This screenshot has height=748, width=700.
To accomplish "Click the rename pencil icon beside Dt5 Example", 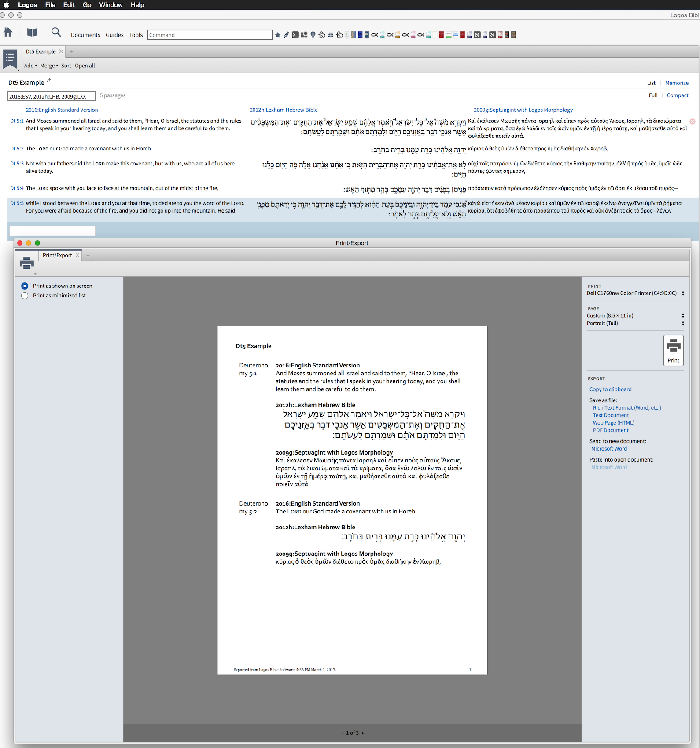I will click(x=49, y=80).
